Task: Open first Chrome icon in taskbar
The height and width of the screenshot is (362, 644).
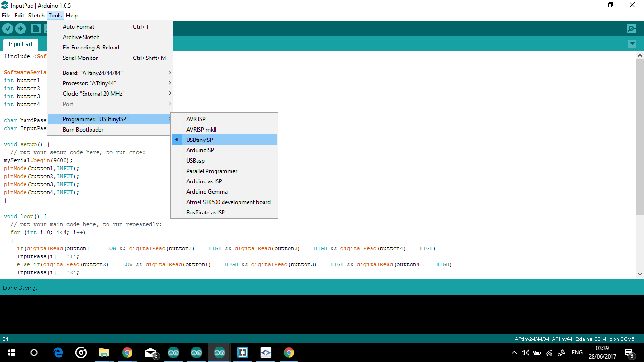Action: pyautogui.click(x=127, y=353)
